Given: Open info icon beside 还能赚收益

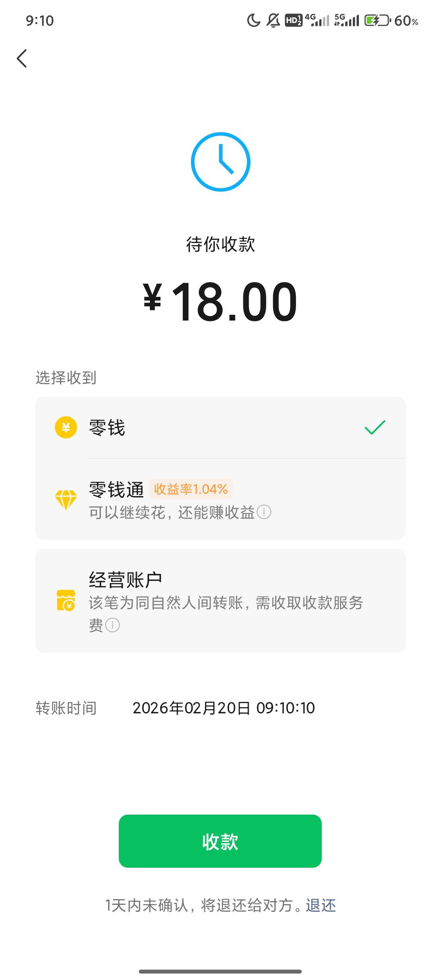Looking at the screenshot, I should point(264,512).
